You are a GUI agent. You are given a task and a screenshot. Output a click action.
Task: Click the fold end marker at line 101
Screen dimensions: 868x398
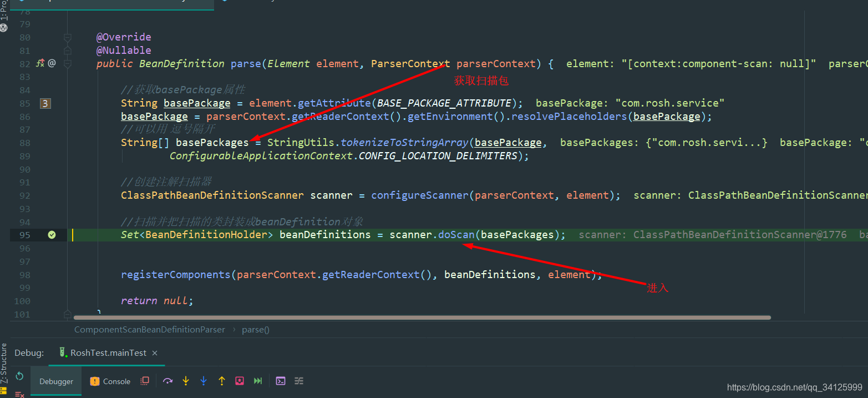tap(68, 314)
